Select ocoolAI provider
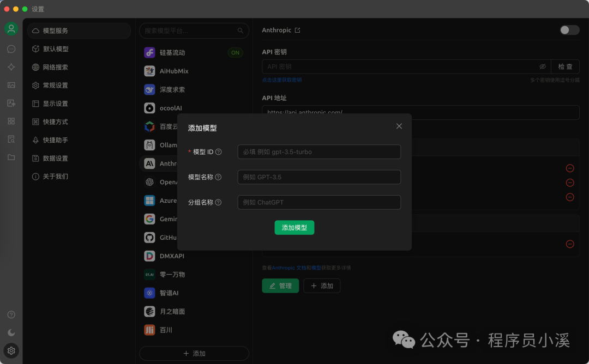The image size is (589, 364). pos(194,108)
